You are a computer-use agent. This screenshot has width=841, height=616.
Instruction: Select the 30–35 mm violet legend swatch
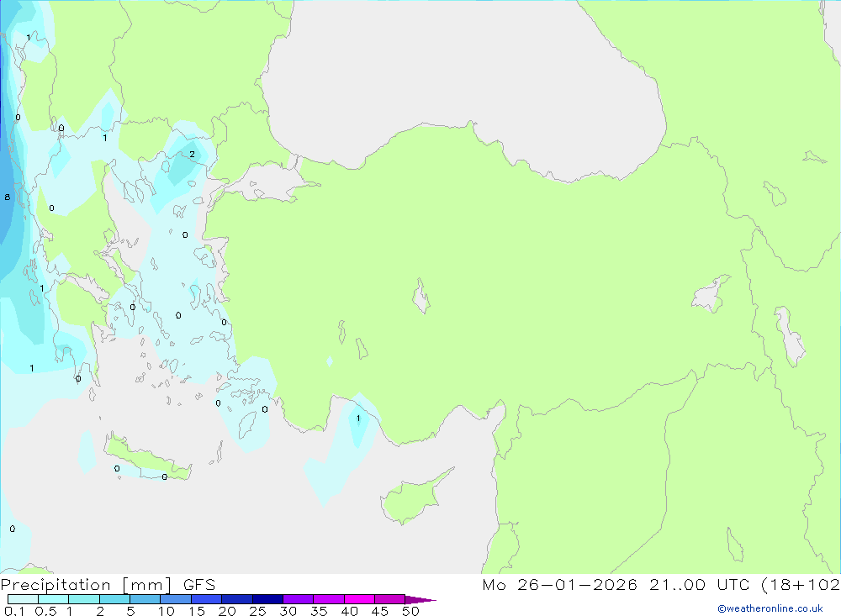tap(299, 599)
